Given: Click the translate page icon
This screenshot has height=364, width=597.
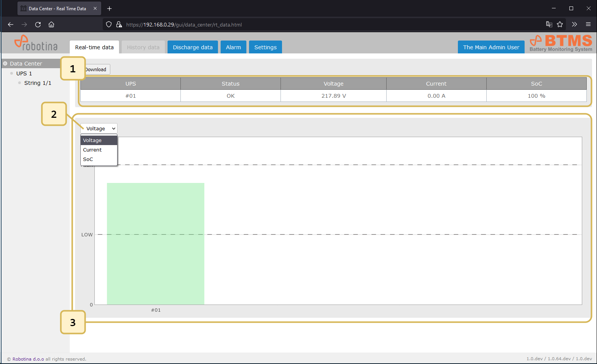Looking at the screenshot, I should (x=549, y=25).
